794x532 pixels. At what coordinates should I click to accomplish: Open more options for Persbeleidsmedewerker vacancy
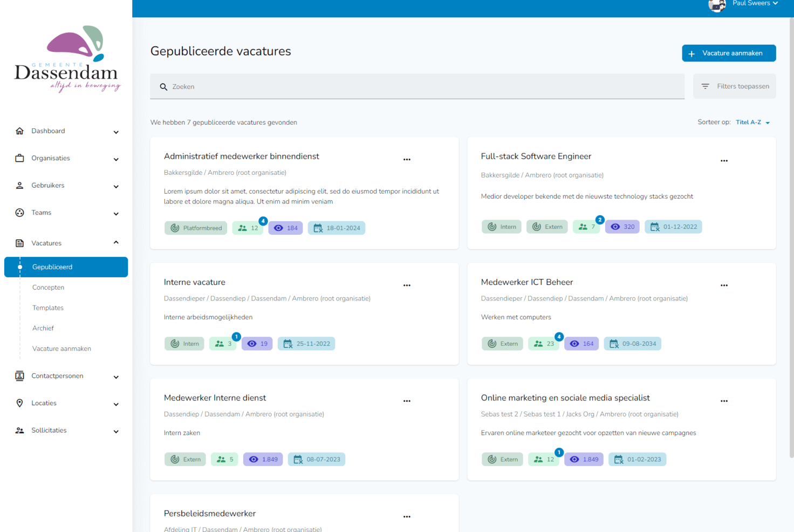(x=407, y=517)
